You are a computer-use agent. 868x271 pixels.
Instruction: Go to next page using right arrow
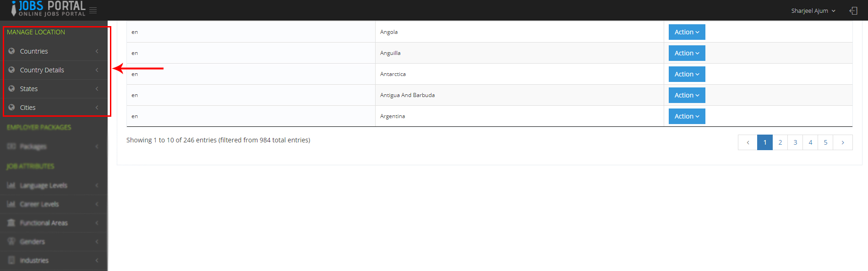tap(842, 142)
